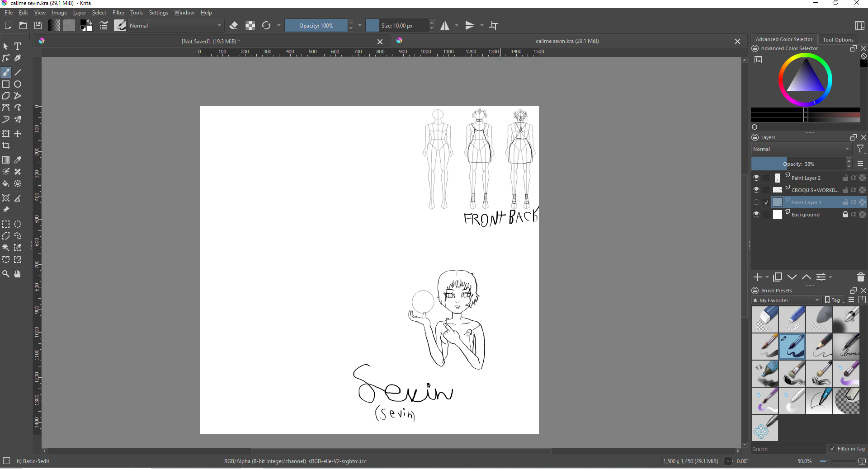868x469 pixels.
Task: Select the Color Picker eyedropper tool
Action: (x=18, y=160)
